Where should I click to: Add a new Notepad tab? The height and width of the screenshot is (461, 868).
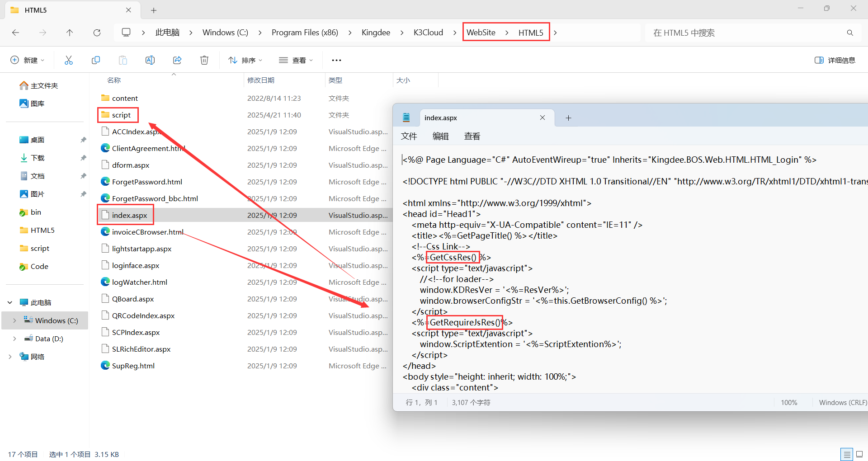point(569,118)
